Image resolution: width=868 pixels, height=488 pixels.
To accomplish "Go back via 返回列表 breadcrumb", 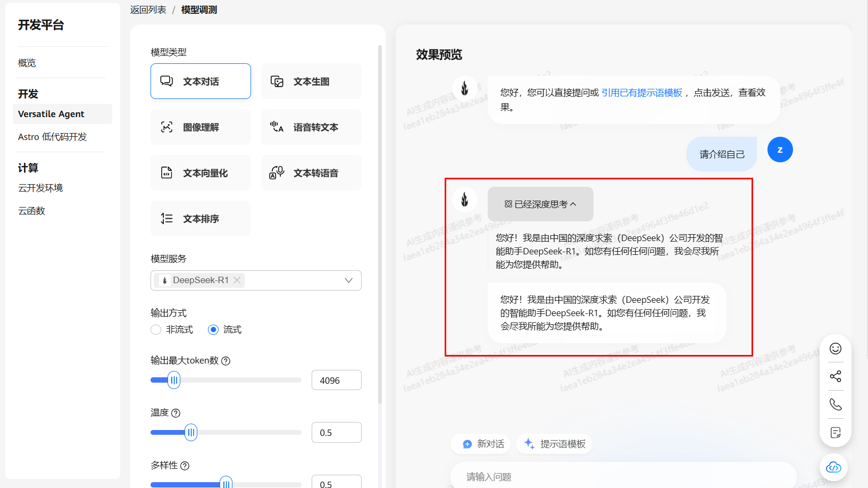I will pos(148,10).
